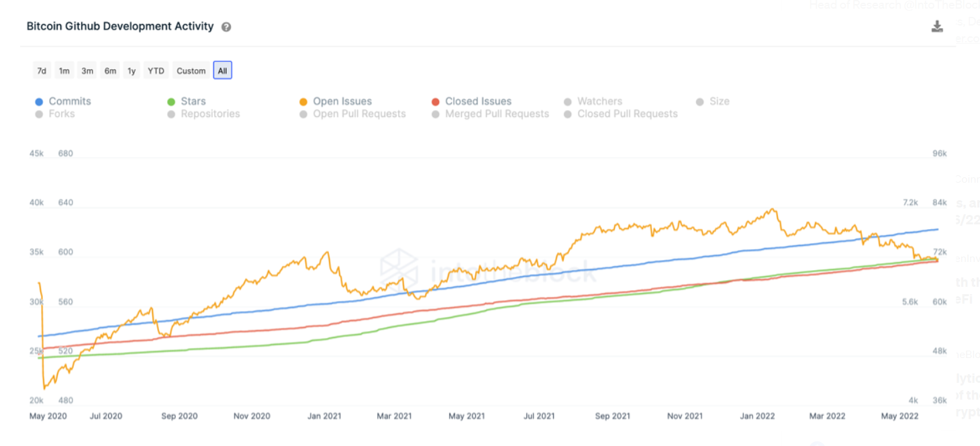The width and height of the screenshot is (980, 446).
Task: Enable the Merged Pull Requests series
Action: [x=491, y=114]
